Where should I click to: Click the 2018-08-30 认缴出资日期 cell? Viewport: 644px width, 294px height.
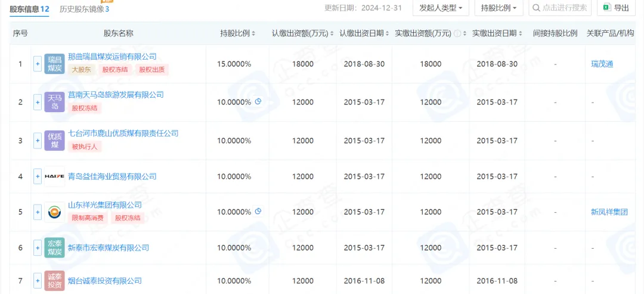pos(364,64)
